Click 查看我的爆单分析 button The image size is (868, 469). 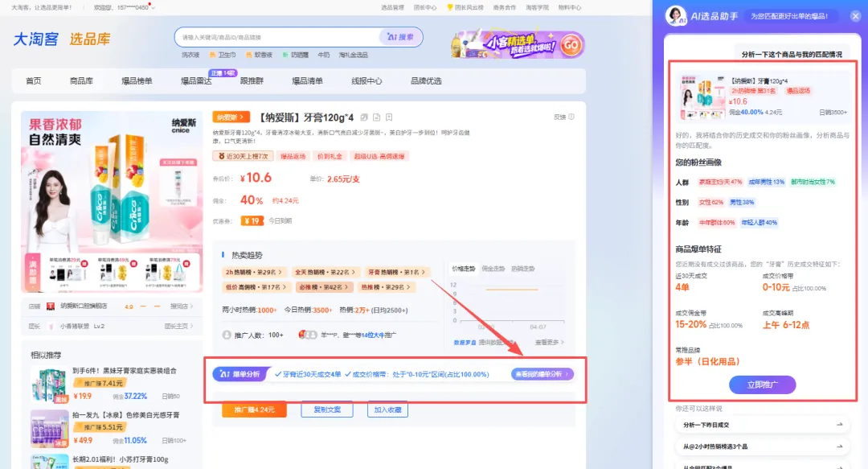click(542, 374)
